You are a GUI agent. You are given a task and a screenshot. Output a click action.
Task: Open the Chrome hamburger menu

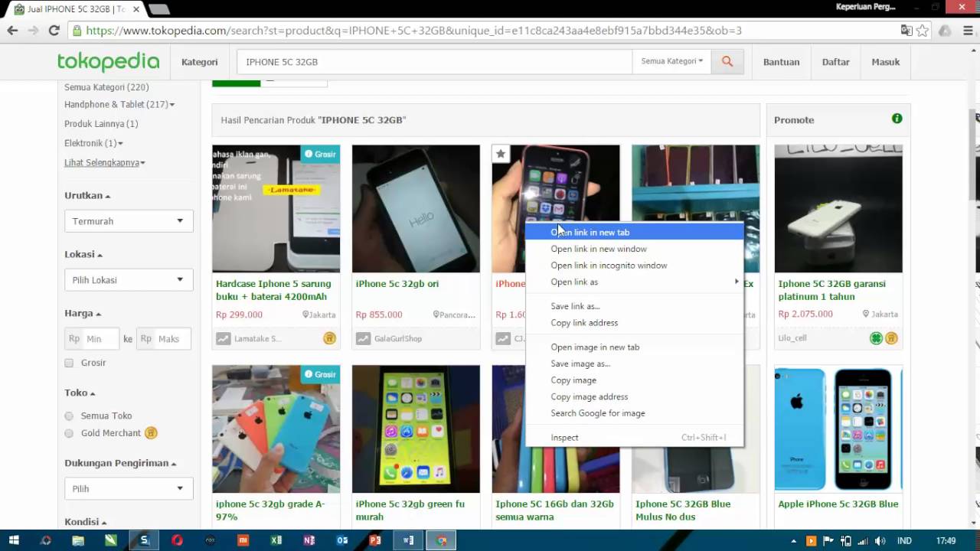point(967,31)
